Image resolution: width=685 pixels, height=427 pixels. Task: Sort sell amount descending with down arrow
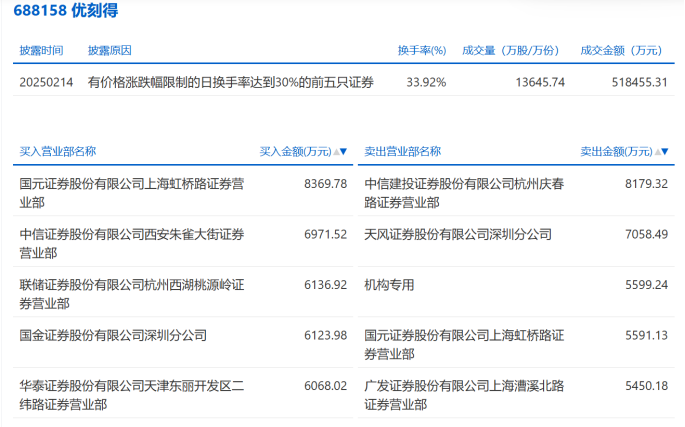(664, 152)
